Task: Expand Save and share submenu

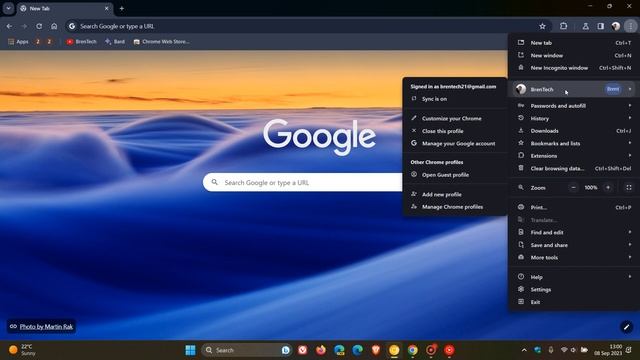Action: tap(574, 245)
